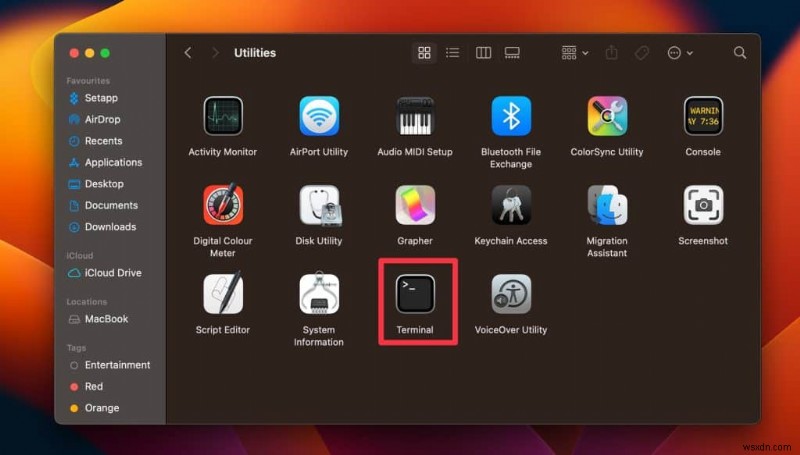
Task: Open Applications in the sidebar
Action: [x=105, y=162]
